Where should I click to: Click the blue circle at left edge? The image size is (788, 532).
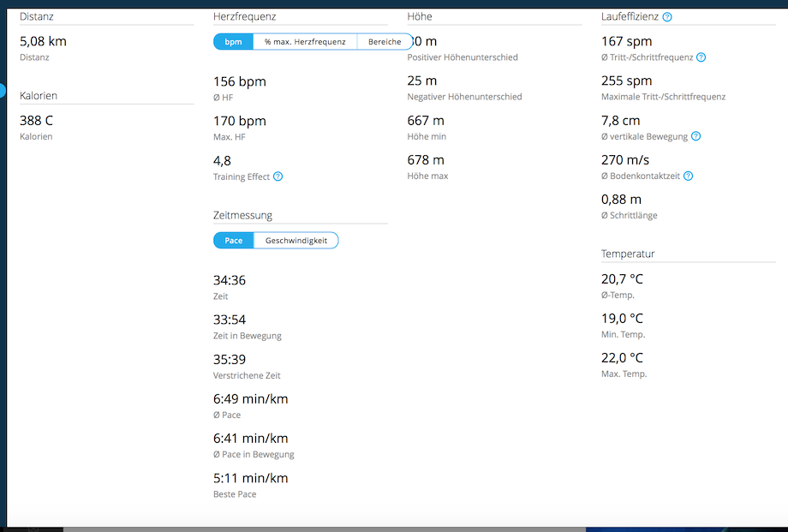2,90
